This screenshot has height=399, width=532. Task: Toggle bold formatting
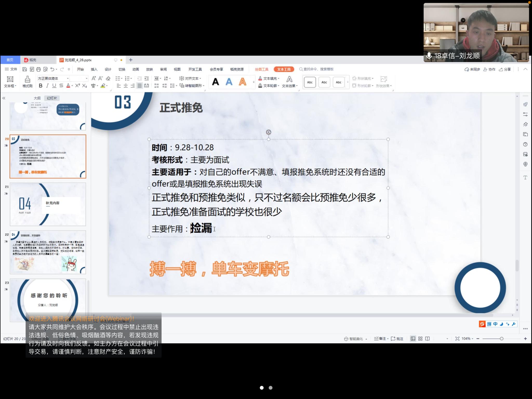41,86
